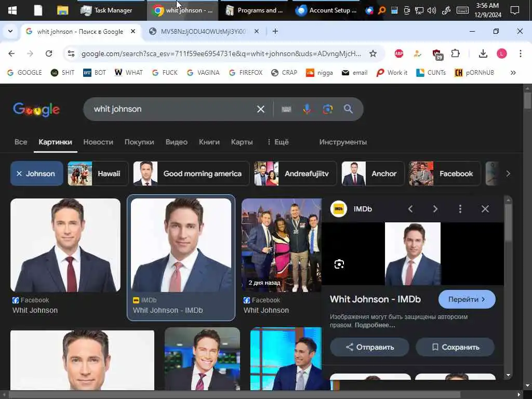Open the 2 дня назад group photo
This screenshot has height=399, width=532.
pyautogui.click(x=282, y=245)
